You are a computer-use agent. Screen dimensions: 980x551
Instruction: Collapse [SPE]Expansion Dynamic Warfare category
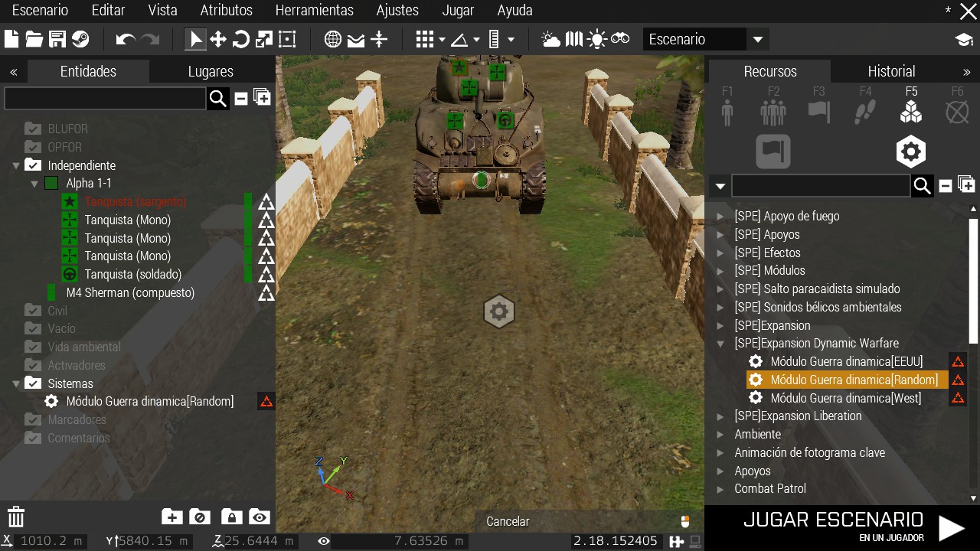720,344
